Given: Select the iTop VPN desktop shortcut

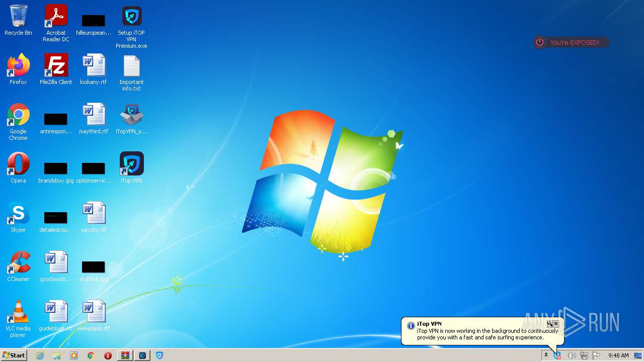Looking at the screenshot, I should 131,168.
